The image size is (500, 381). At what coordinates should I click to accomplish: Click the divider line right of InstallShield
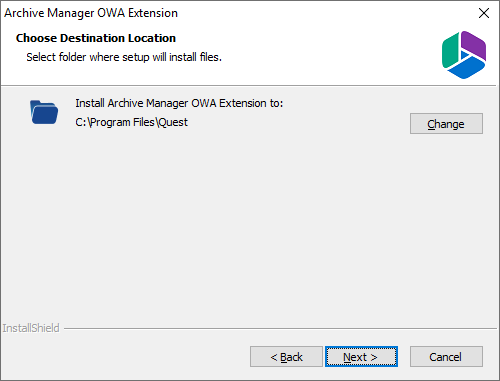(280, 329)
